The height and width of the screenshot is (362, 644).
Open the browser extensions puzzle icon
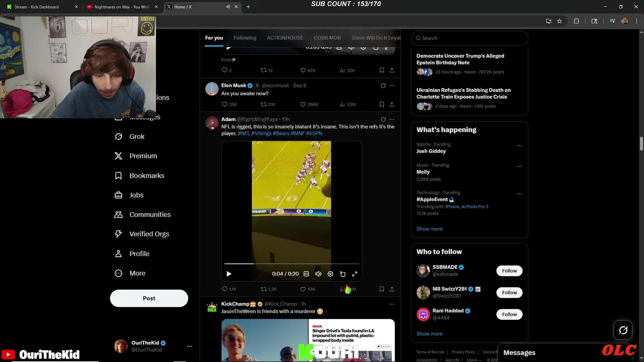click(577, 21)
